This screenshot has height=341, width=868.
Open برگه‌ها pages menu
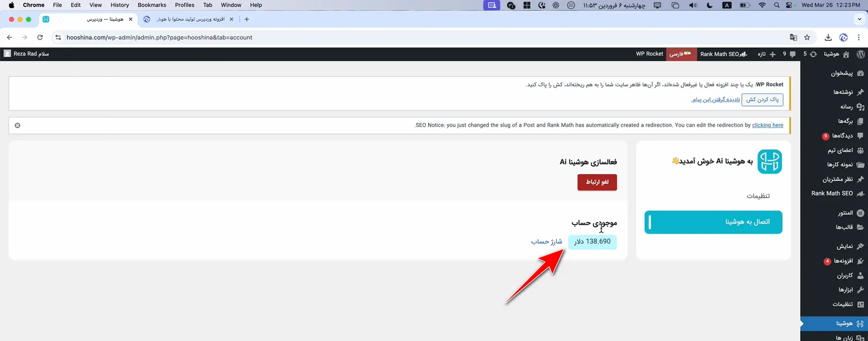pos(850,121)
